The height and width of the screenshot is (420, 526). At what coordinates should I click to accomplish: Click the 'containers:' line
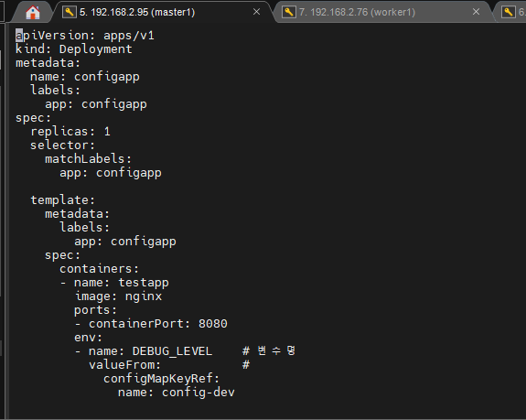(99, 269)
